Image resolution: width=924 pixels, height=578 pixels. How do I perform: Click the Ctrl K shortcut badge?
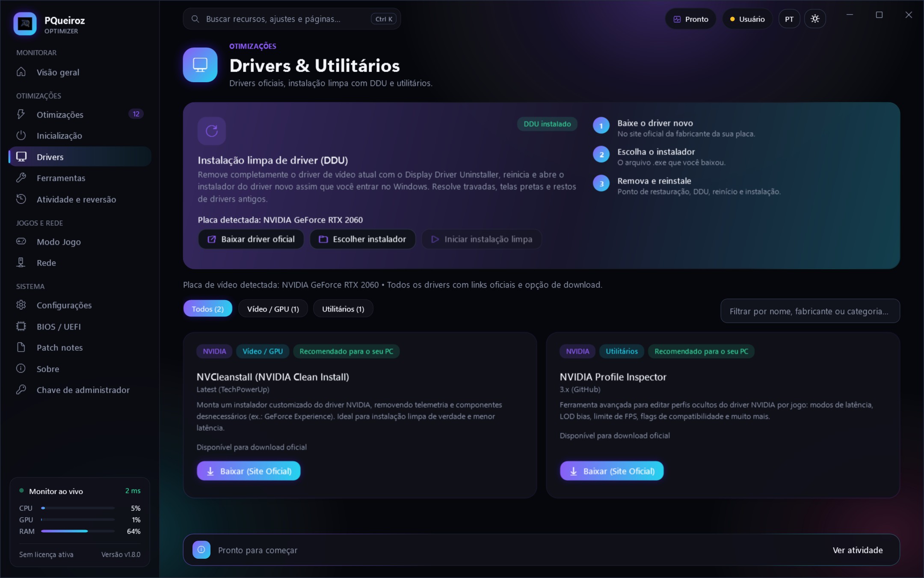point(384,19)
